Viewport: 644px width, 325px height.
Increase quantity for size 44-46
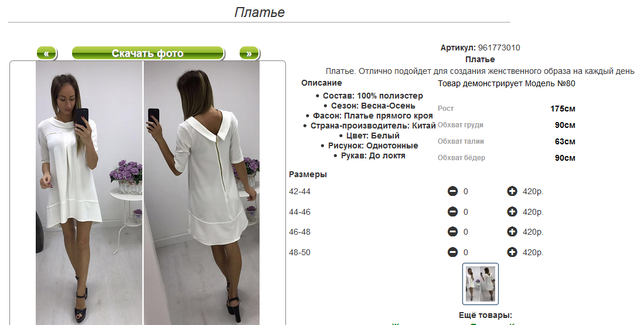512,212
